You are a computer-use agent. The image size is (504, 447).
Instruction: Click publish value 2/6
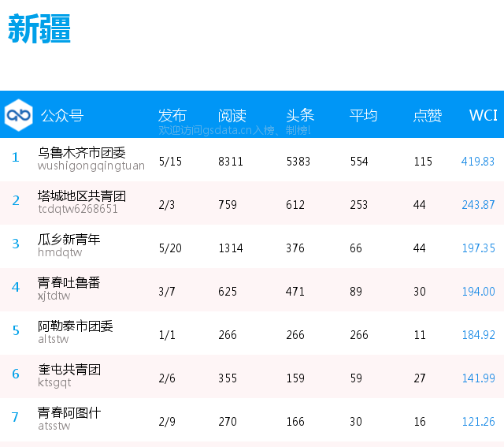click(167, 378)
